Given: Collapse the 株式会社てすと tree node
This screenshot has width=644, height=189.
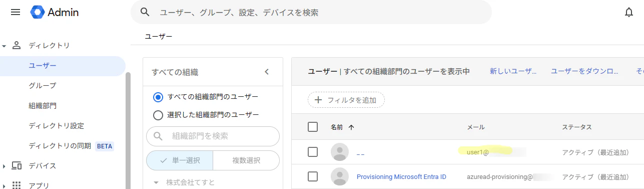Looking at the screenshot, I should point(156,182).
